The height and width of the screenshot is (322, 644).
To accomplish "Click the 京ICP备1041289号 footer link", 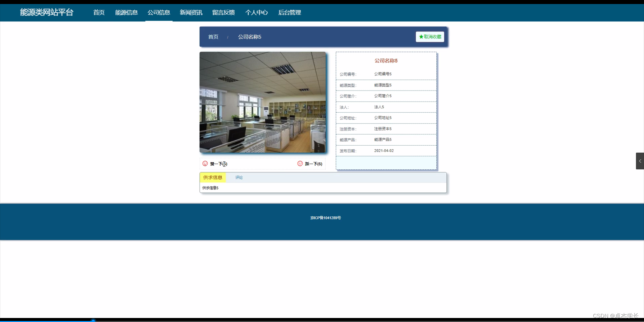I will pyautogui.click(x=325, y=218).
